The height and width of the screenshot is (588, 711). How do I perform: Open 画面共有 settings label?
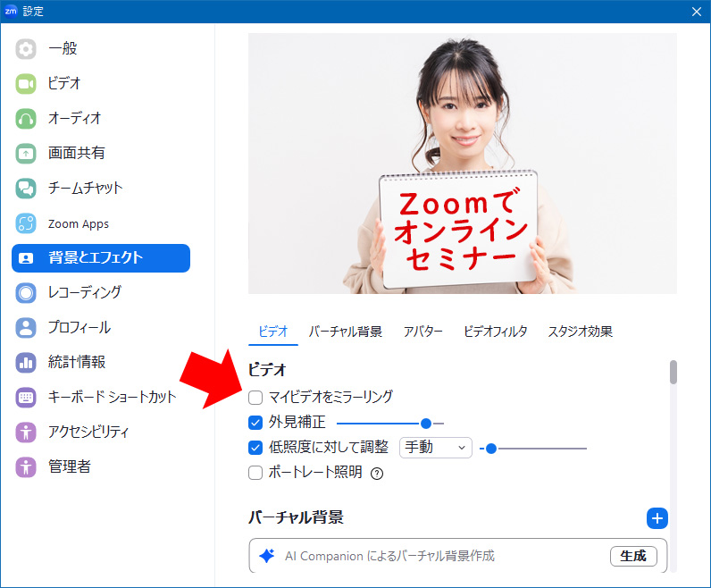(77, 153)
